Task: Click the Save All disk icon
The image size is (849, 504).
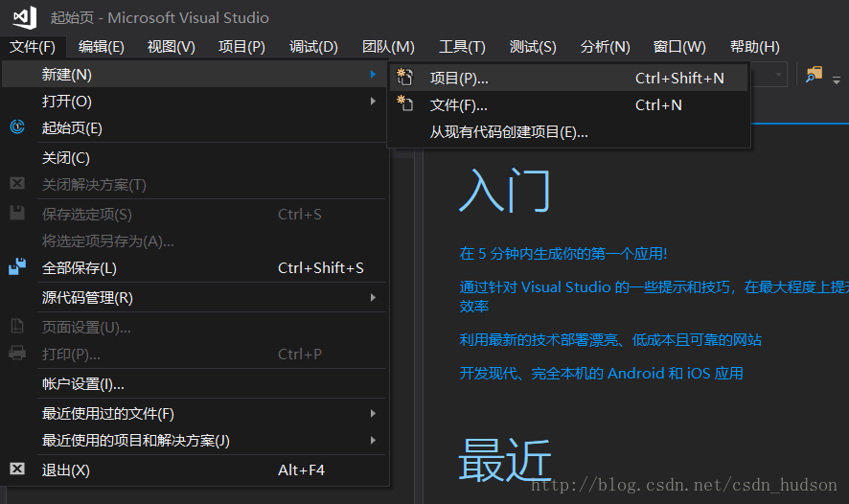Action: [x=17, y=267]
